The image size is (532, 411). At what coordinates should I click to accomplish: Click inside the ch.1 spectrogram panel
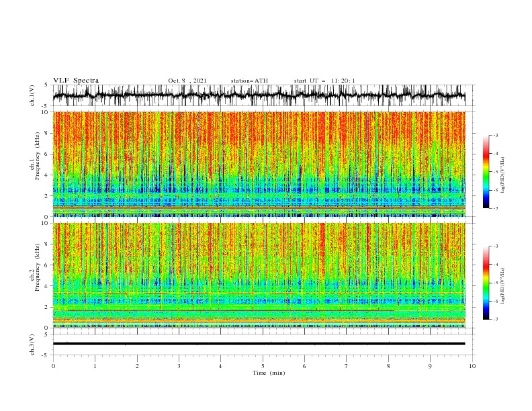coord(259,164)
